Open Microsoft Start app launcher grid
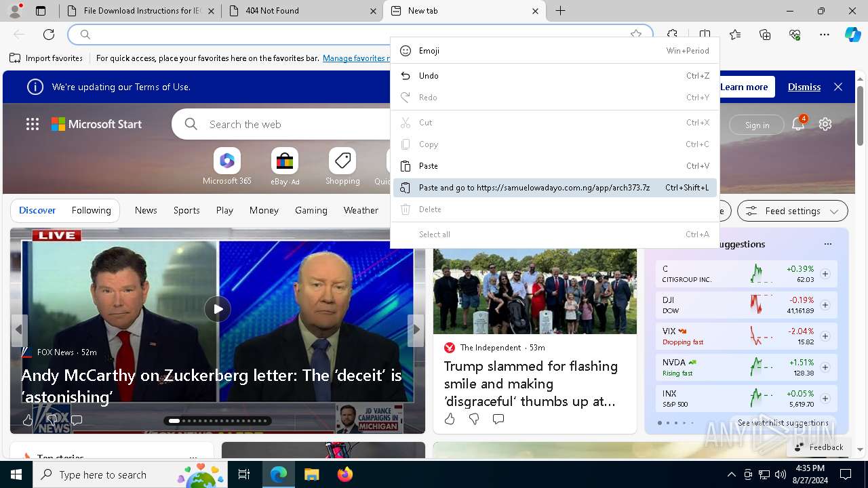Viewport: 868px width, 488px height. [x=33, y=124]
